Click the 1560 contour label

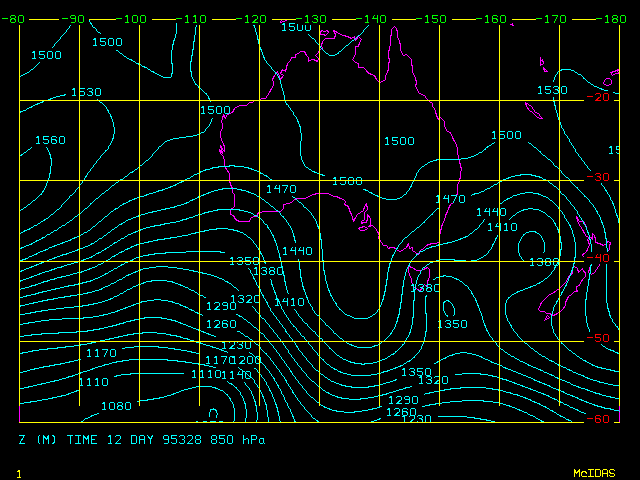pos(50,140)
